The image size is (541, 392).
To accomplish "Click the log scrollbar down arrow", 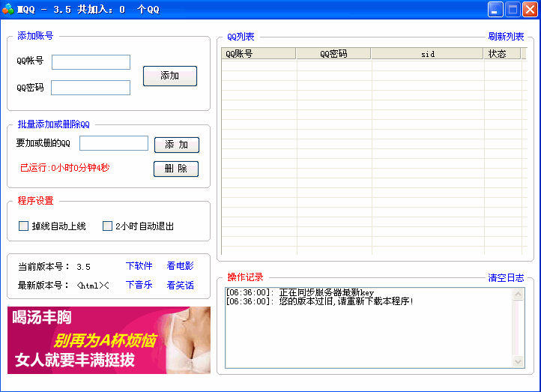I will tap(518, 361).
